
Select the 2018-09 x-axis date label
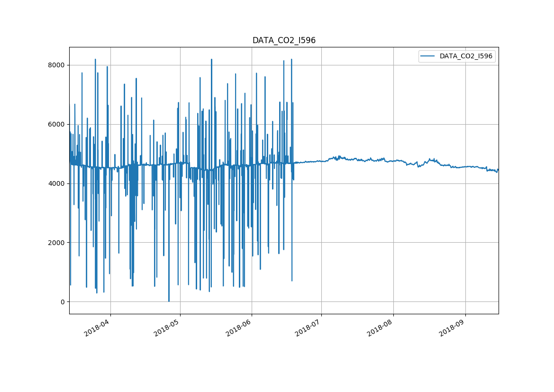(452, 328)
